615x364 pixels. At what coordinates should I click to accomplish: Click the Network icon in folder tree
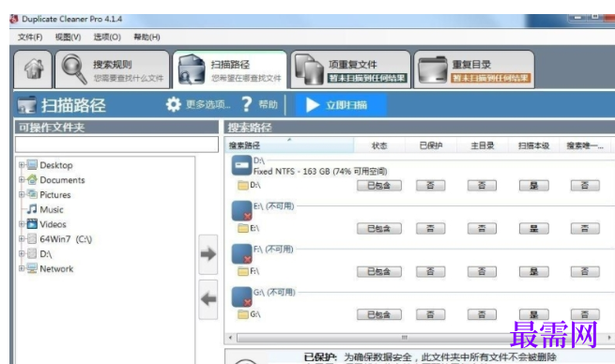click(32, 268)
